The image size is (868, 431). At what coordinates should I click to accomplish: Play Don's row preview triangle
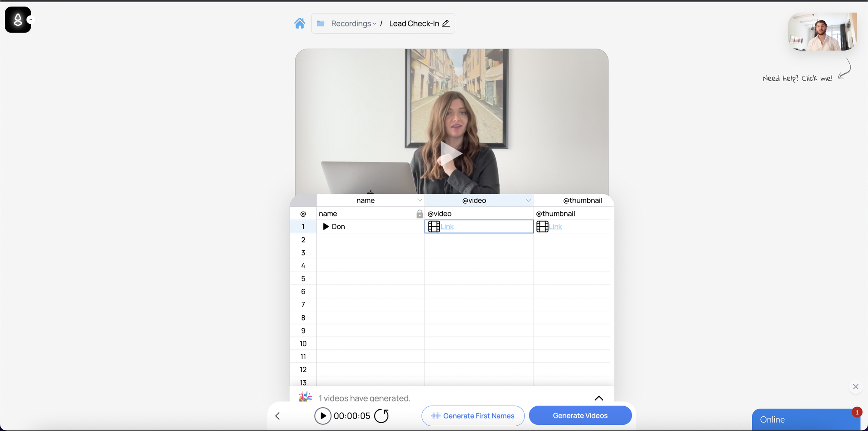coord(326,226)
